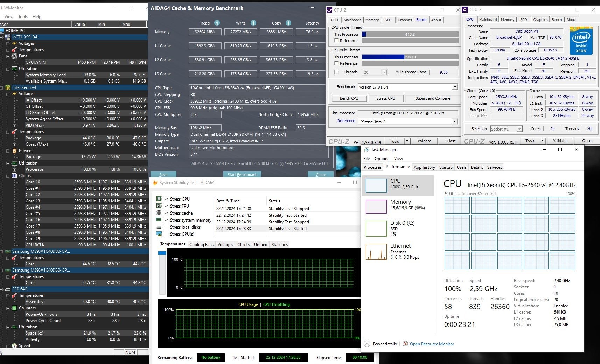Expand the Cores (Max) temperature row
The width and height of the screenshot is (600, 364).
click(x=14, y=144)
